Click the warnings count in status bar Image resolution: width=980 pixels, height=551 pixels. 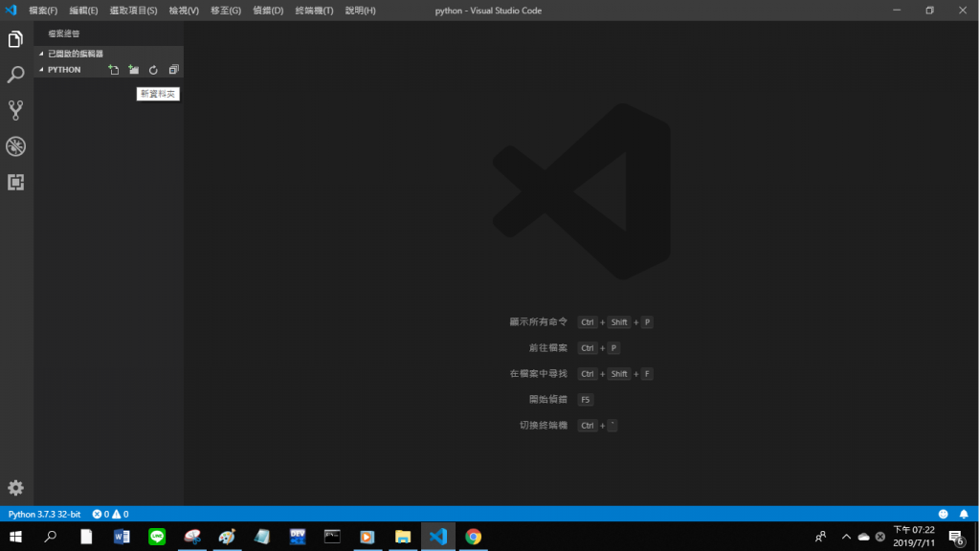tap(121, 514)
